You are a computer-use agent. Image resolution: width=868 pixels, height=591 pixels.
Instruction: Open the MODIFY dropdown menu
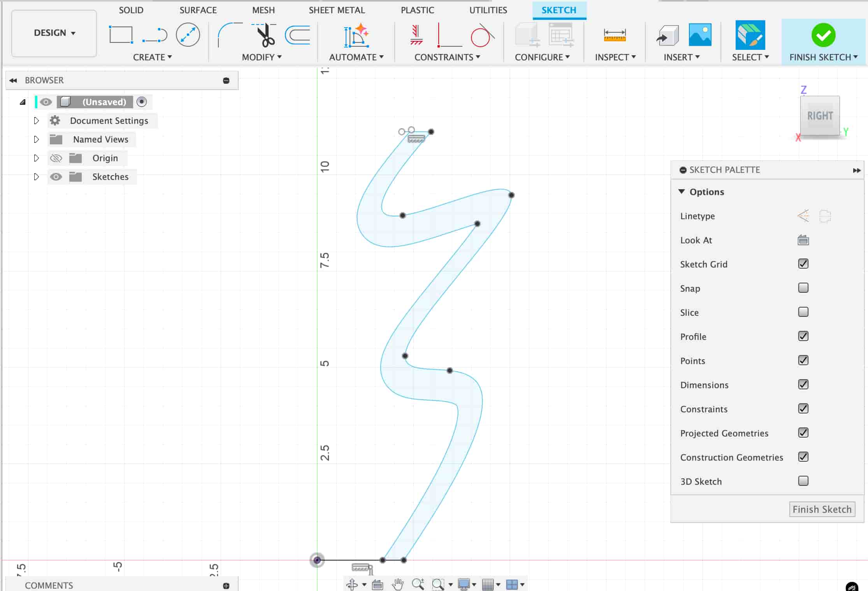click(262, 57)
